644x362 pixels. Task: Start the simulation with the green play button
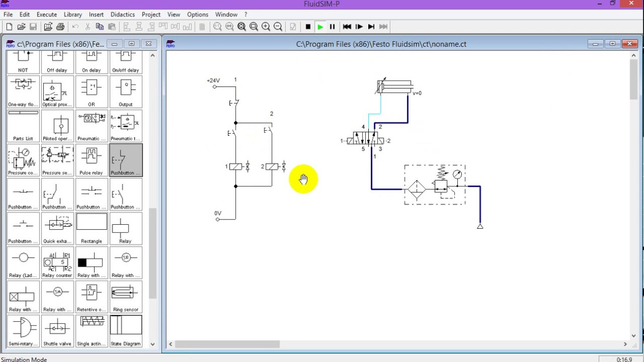point(320,27)
